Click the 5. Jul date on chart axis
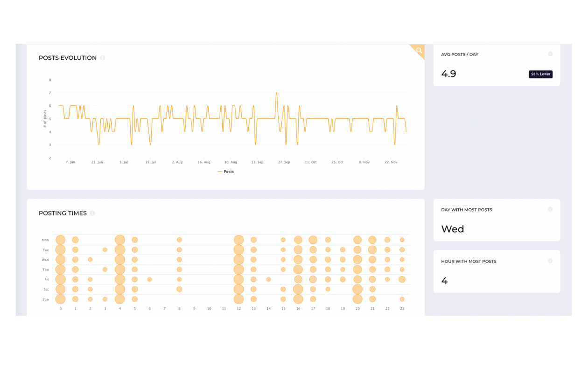588x373 pixels. pos(124,162)
